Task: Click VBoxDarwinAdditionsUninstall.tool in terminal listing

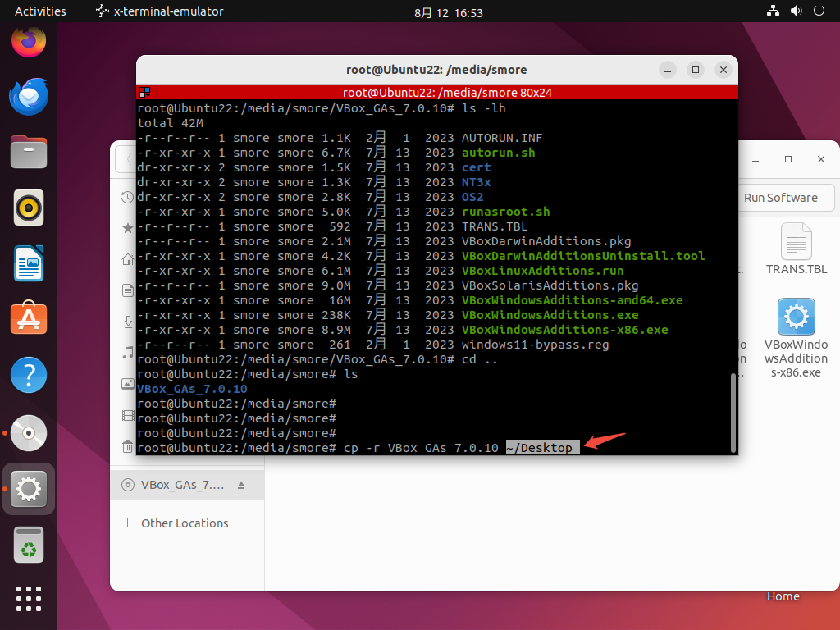Action: 583,256
